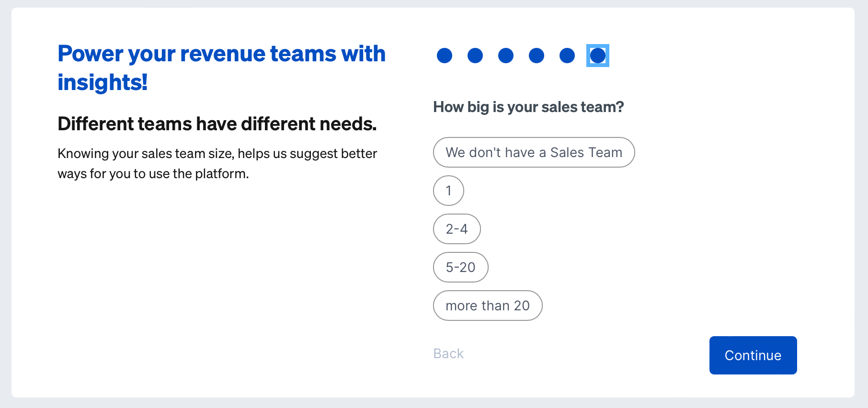
Task: Go to the fourth step dot
Action: click(537, 56)
